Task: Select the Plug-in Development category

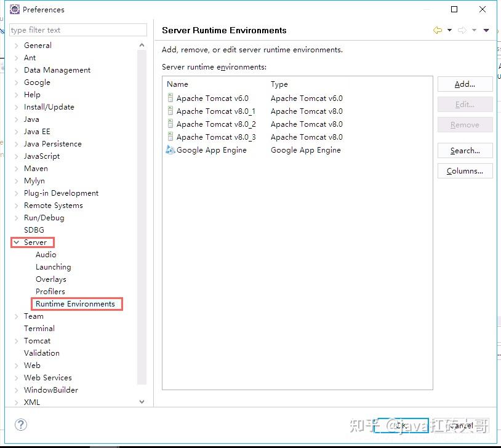Action: tap(61, 193)
